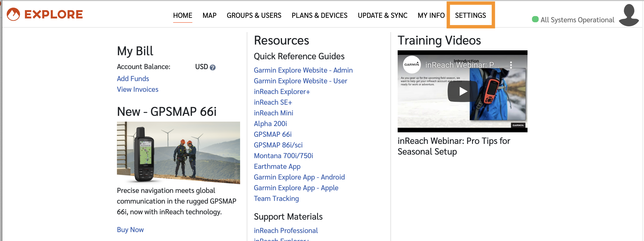Open the Earthmate App guide
This screenshot has width=644, height=241.
point(277,166)
